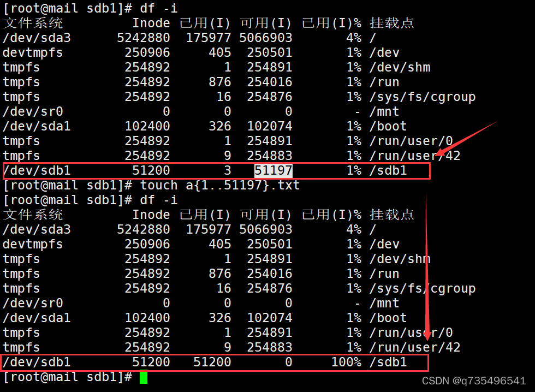Screen dimensions: 535x392
Task: Click '/dev/sdb1' in the row showing 100% usage
Action: pyautogui.click(x=37, y=362)
